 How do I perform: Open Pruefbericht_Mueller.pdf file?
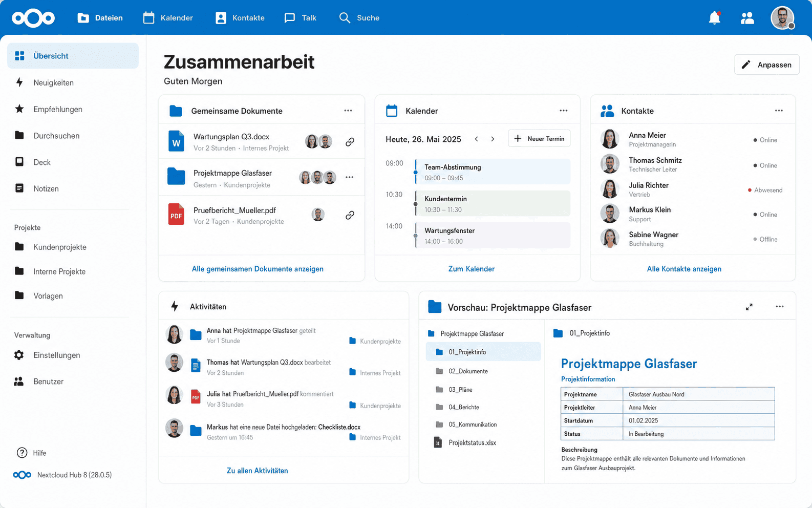[x=234, y=210]
